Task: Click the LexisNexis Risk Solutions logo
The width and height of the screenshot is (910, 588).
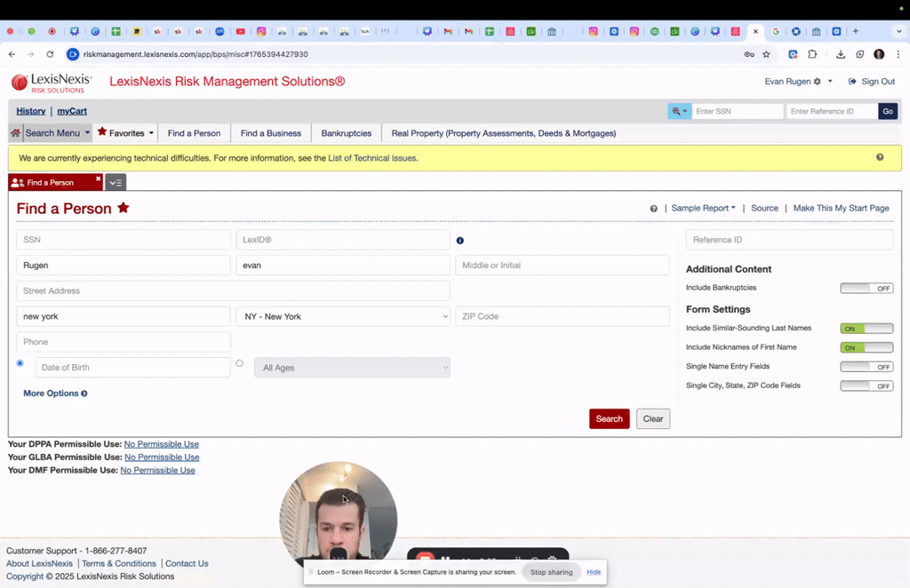Action: pos(50,81)
